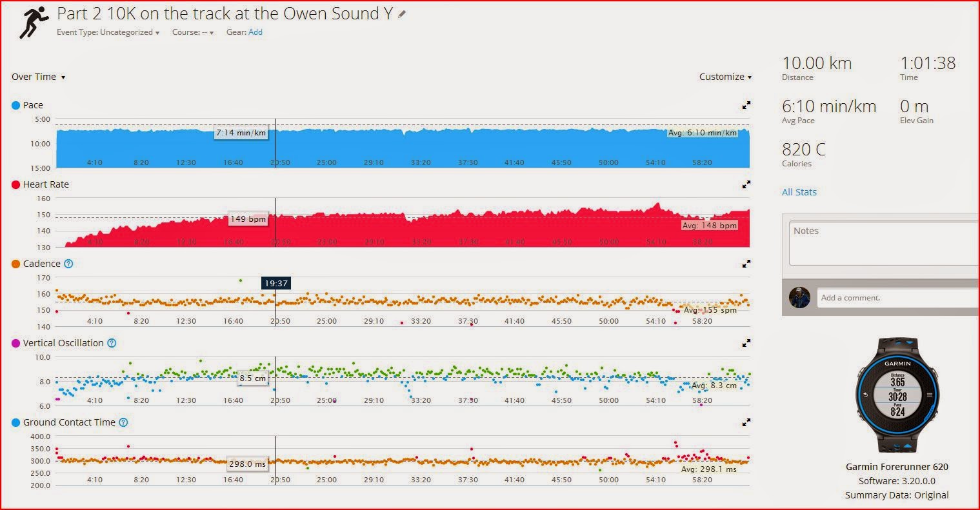
Task: Click the pencil icon to edit activity title
Action: (402, 14)
